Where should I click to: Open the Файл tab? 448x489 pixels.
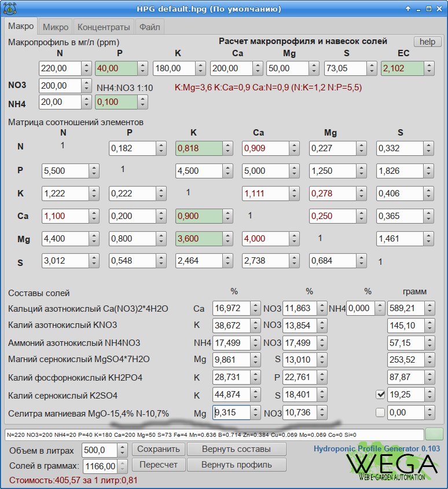(149, 27)
